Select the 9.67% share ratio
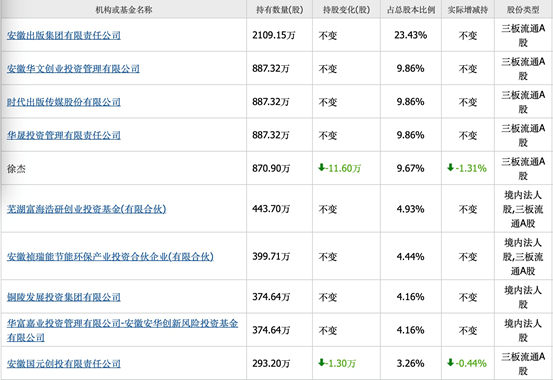Image resolution: width=553 pixels, height=380 pixels. coord(411,169)
